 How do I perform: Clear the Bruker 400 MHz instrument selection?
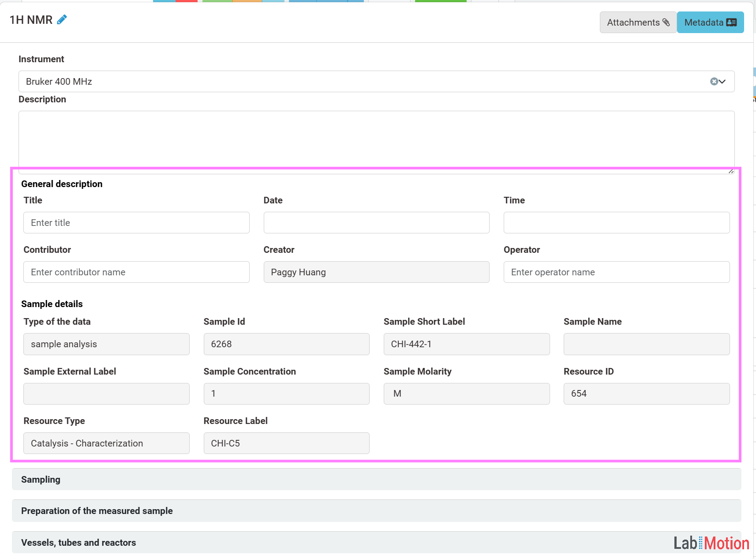click(x=714, y=81)
